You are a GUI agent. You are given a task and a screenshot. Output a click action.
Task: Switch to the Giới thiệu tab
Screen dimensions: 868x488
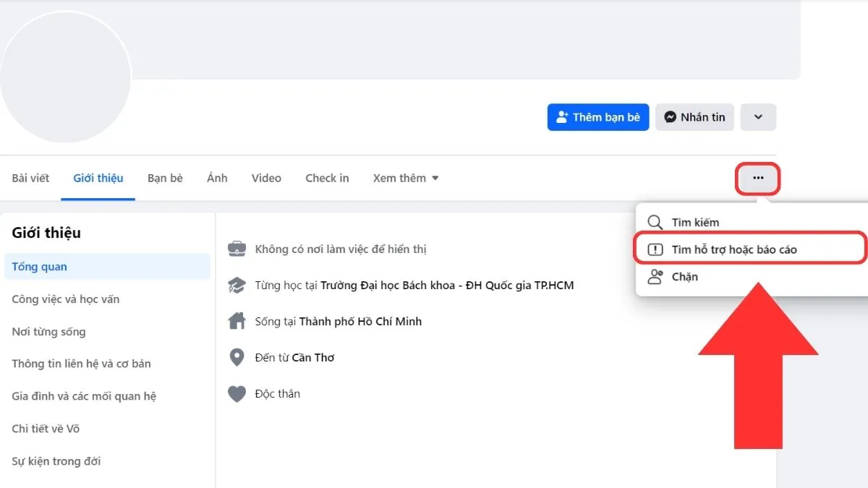(98, 178)
